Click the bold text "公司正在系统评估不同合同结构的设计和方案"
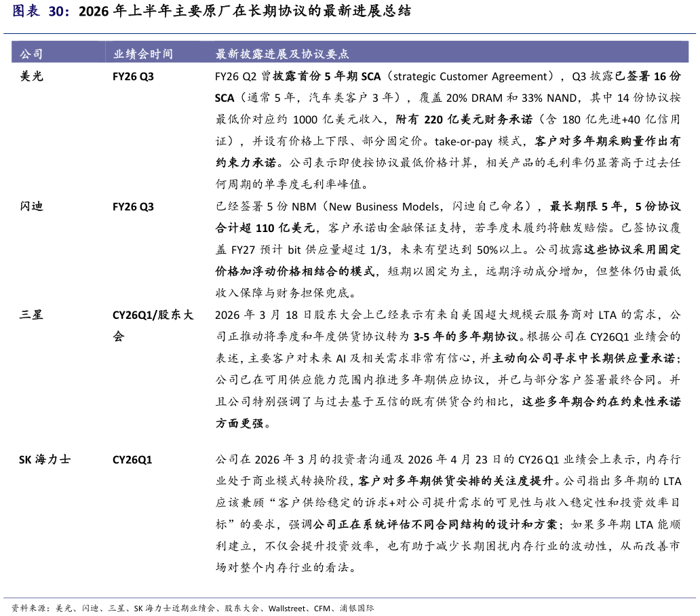Viewport: 700px width, 616px height. click(x=435, y=524)
